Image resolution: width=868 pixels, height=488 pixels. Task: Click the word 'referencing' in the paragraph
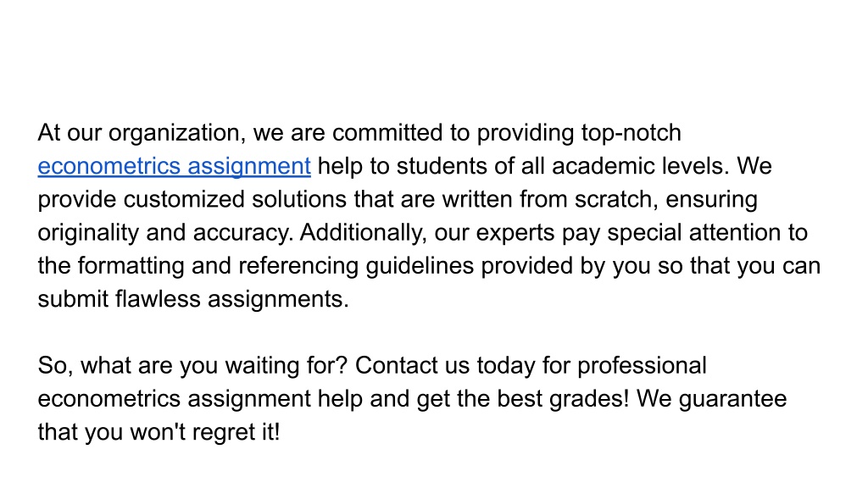pyautogui.click(x=299, y=266)
